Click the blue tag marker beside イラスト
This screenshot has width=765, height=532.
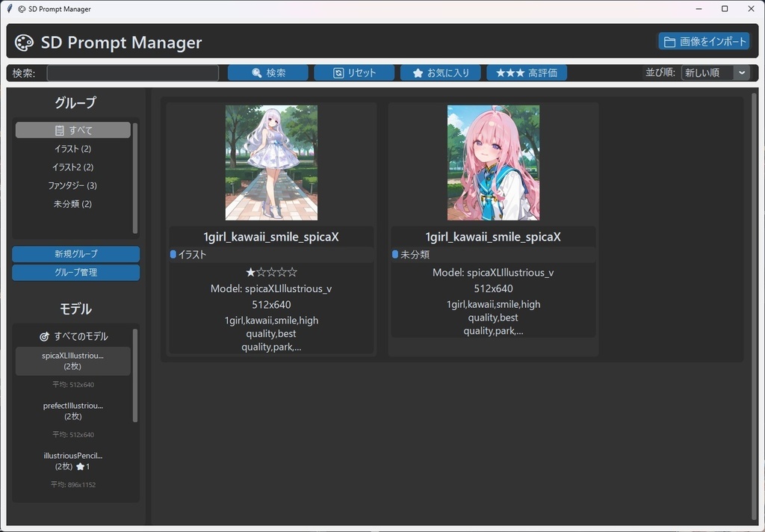pyautogui.click(x=173, y=254)
